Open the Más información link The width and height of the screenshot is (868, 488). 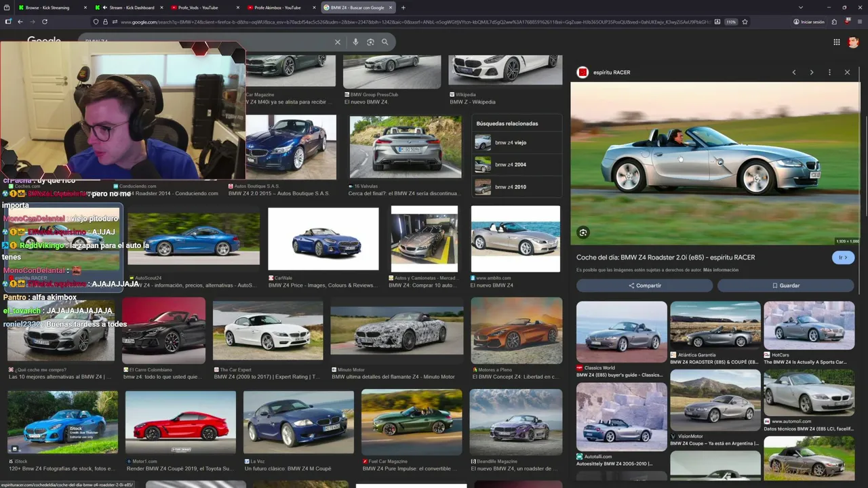tap(721, 270)
